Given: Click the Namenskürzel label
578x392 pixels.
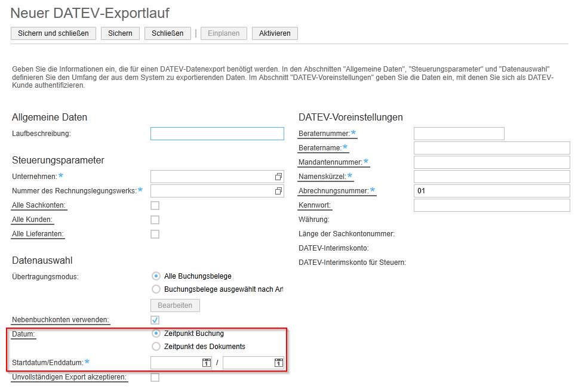Looking at the screenshot, I should (322, 177).
